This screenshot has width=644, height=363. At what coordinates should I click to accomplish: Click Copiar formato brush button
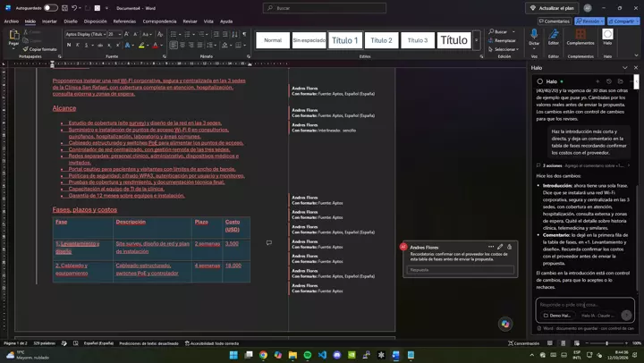(x=39, y=49)
